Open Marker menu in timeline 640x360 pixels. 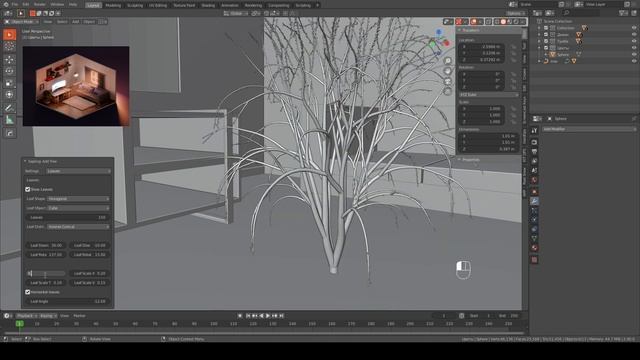click(x=79, y=316)
